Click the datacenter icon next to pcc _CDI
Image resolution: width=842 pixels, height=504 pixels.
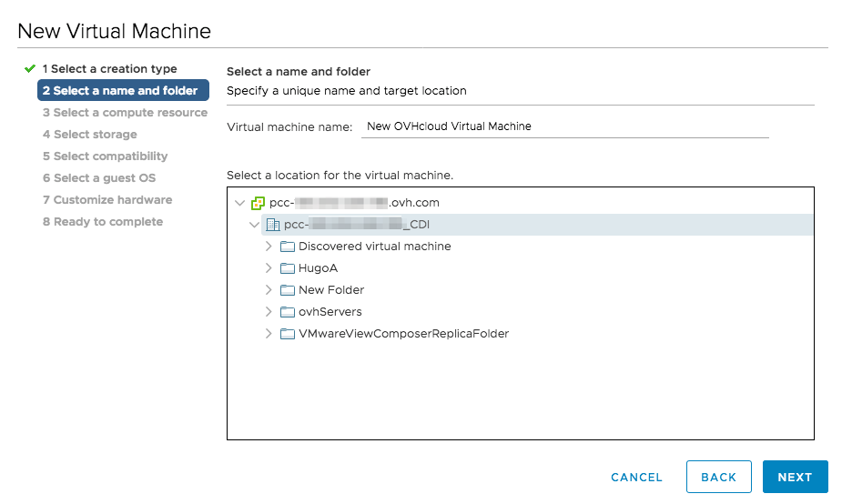pos(272,225)
